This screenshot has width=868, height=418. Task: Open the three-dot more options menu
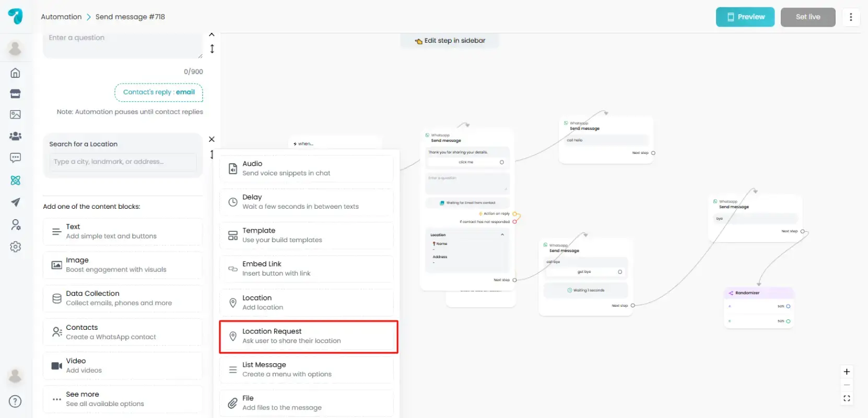click(851, 17)
